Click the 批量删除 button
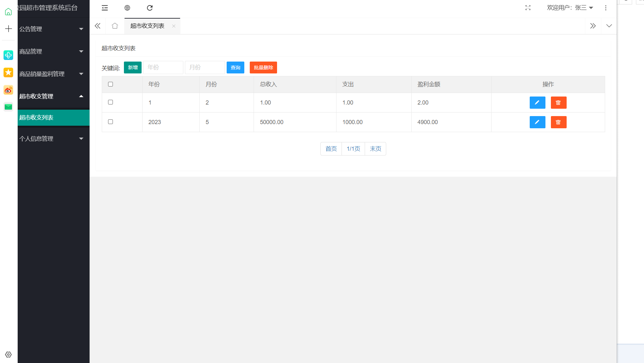The image size is (644, 363). pyautogui.click(x=263, y=68)
